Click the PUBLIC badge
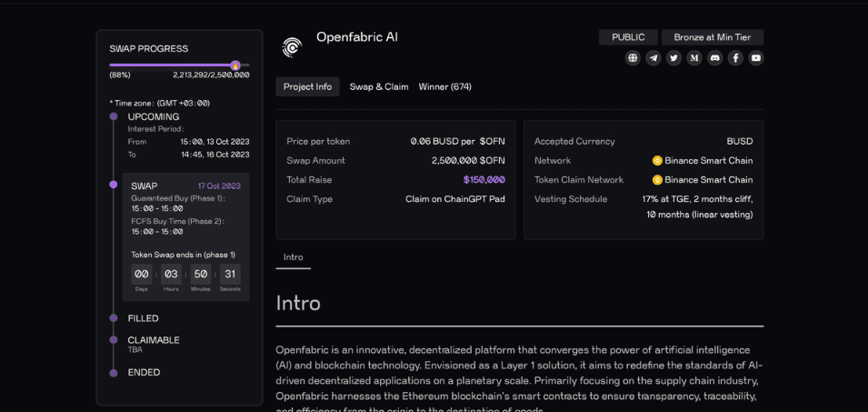868x412 pixels. 628,37
